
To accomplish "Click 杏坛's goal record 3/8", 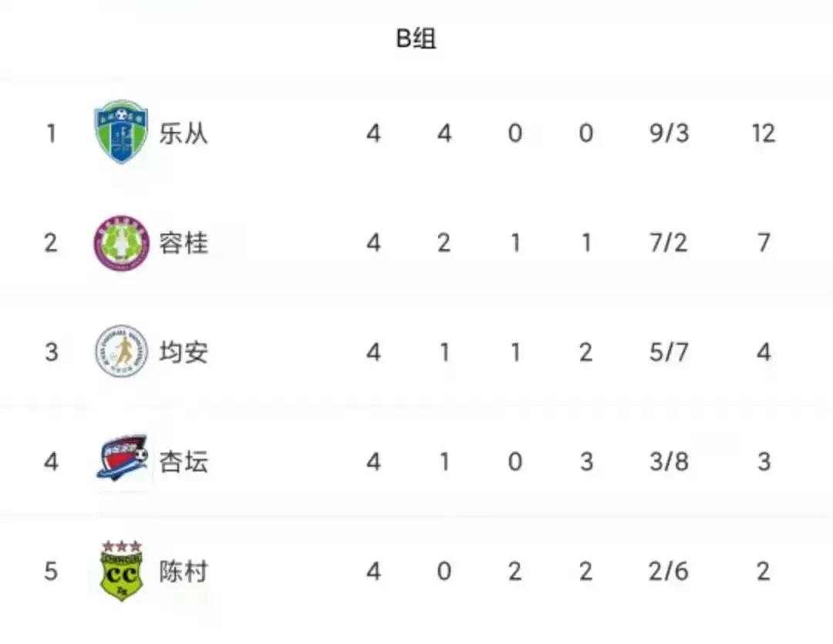I will pos(669,462).
